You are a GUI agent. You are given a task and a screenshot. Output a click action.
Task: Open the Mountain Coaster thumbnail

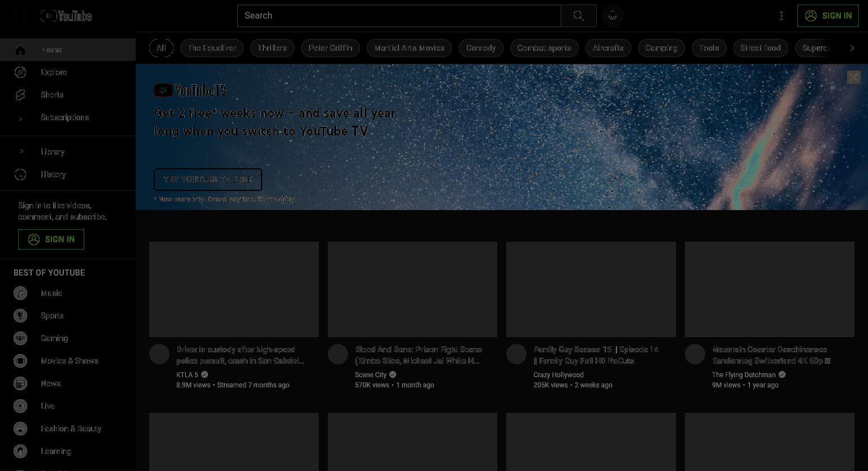(770, 289)
